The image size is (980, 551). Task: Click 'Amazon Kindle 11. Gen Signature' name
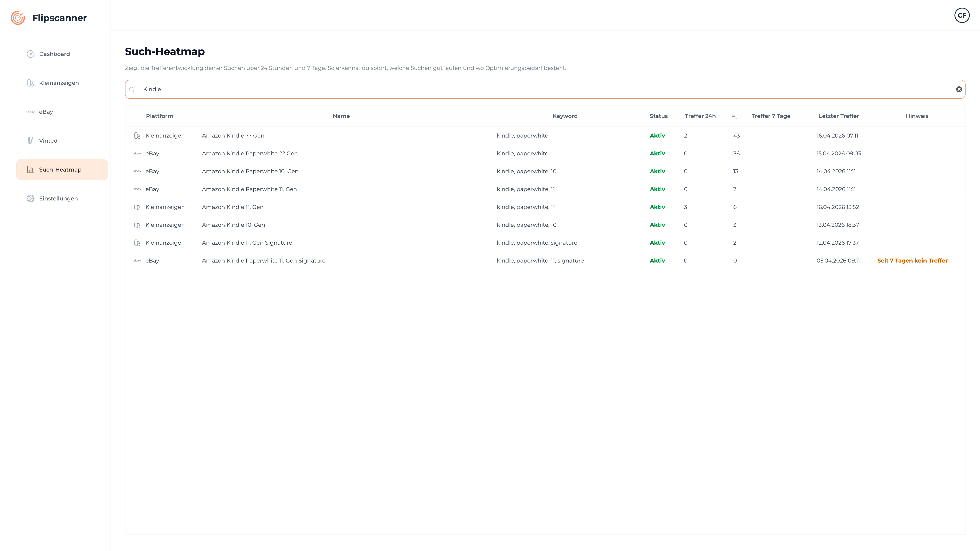[x=247, y=243]
